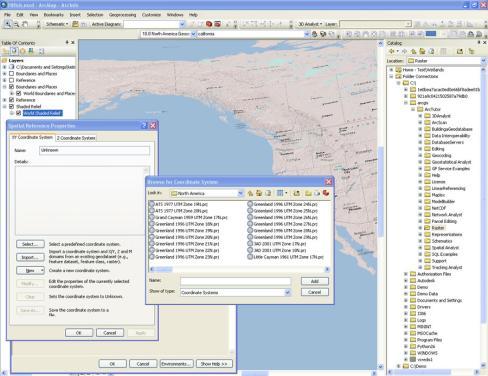Click the Environments button in back dialog
Image resolution: width=488 pixels, height=376 pixels.
(x=176, y=364)
